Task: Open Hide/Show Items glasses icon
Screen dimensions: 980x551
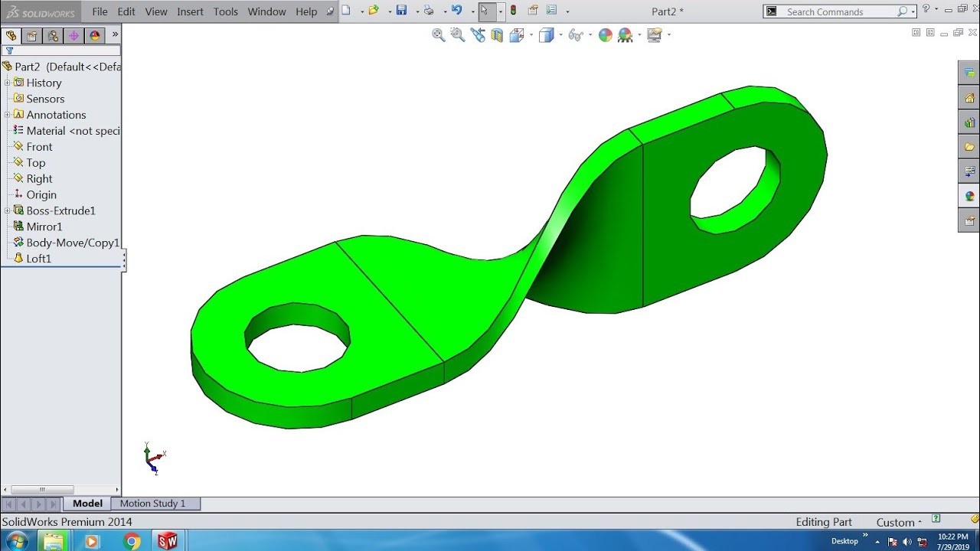Action: click(x=576, y=35)
